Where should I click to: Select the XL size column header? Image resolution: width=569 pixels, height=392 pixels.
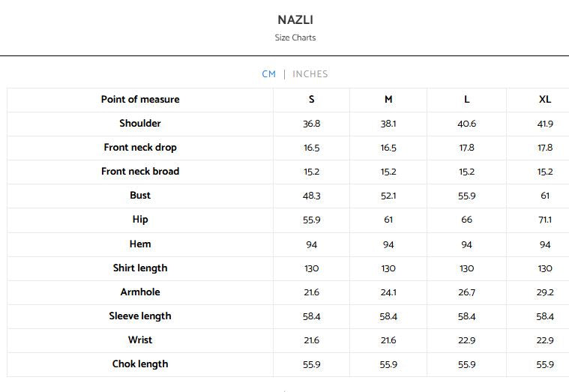(545, 99)
